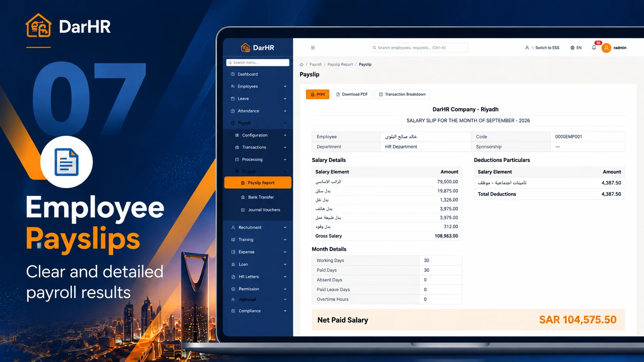
Task: Click the Loan bank icon
Action: click(x=233, y=265)
